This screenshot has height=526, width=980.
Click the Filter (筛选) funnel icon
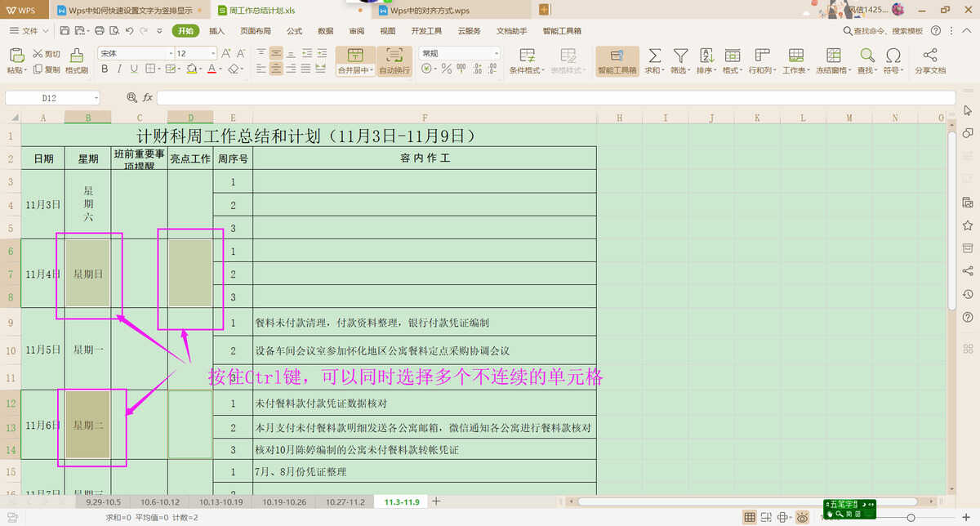coord(680,55)
